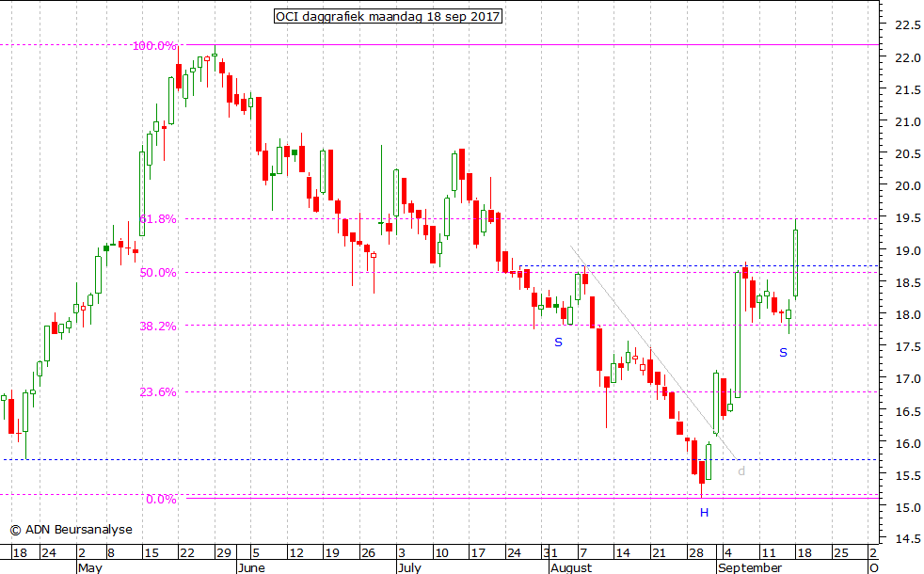Click the '17.0' price axis label
The width and height of the screenshot is (924, 574).
tap(907, 379)
